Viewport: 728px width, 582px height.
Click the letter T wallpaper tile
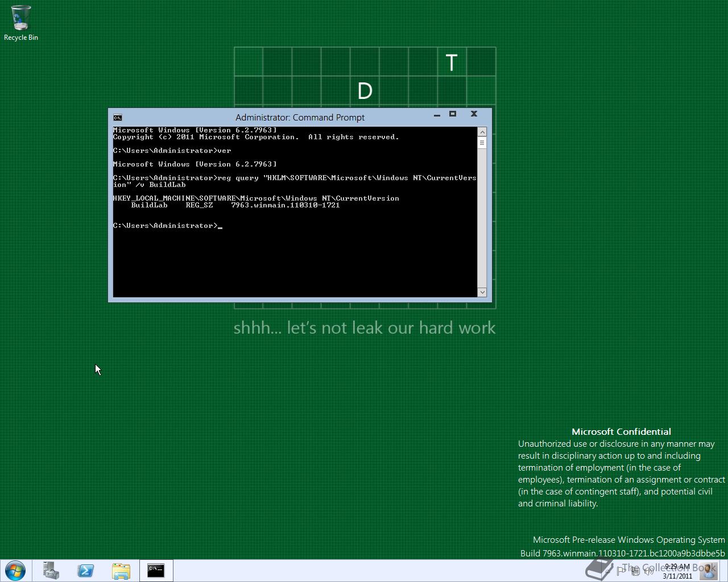point(452,62)
